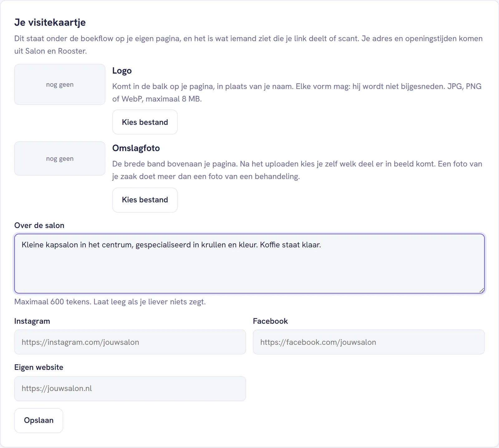Click the intro text about the boekflow

249,45
